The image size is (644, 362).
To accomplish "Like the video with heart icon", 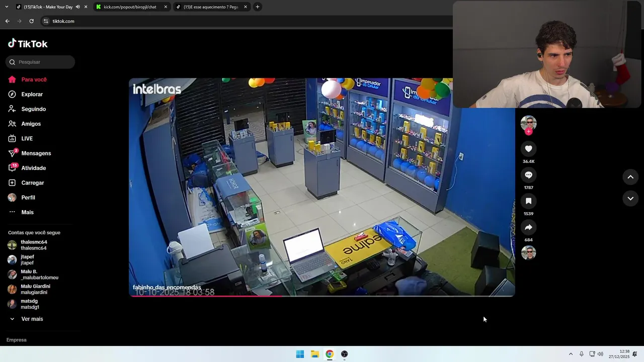I will (x=528, y=149).
